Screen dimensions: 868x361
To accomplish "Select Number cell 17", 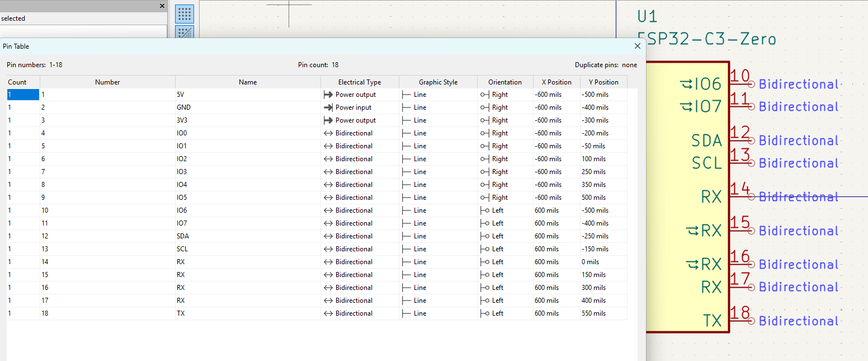I will (107, 301).
